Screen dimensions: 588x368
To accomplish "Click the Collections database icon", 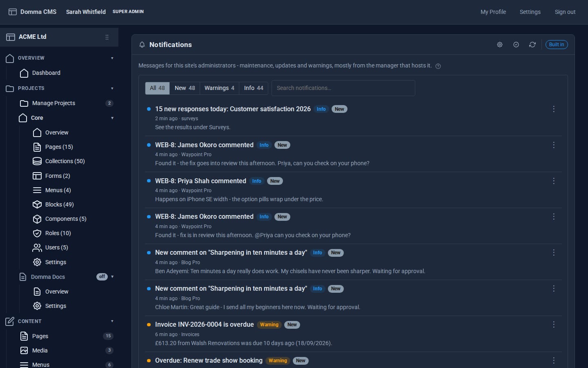I will coord(37,161).
